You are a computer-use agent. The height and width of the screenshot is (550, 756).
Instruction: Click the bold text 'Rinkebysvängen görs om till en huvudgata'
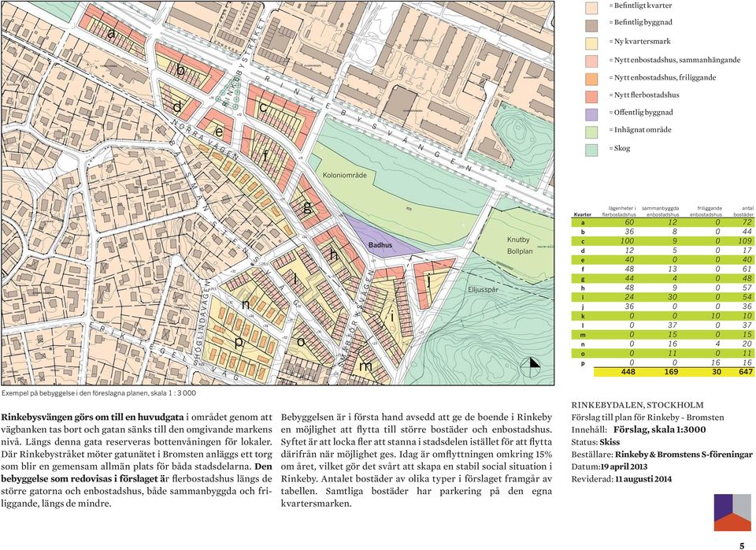(93, 417)
